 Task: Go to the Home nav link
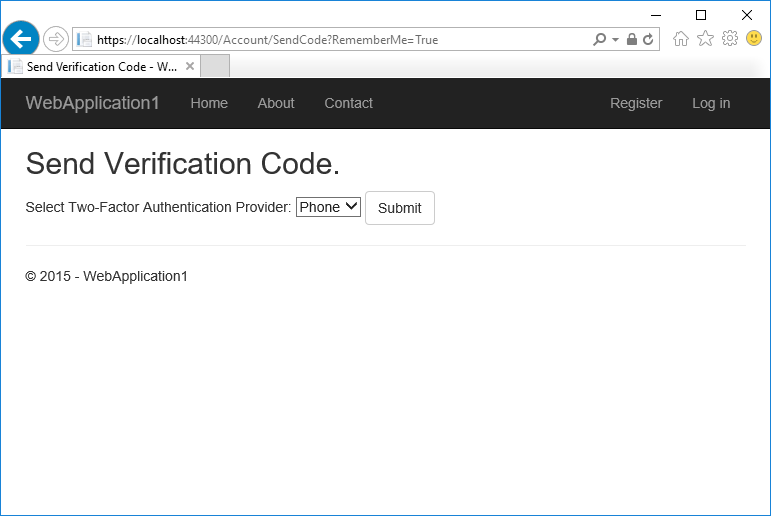click(x=209, y=103)
